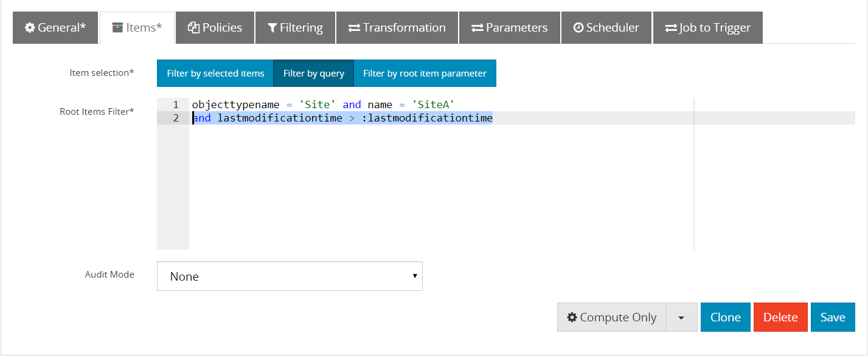Click the copy icon on Policies tab
Viewport: 868px width, 356px height.
(x=194, y=28)
